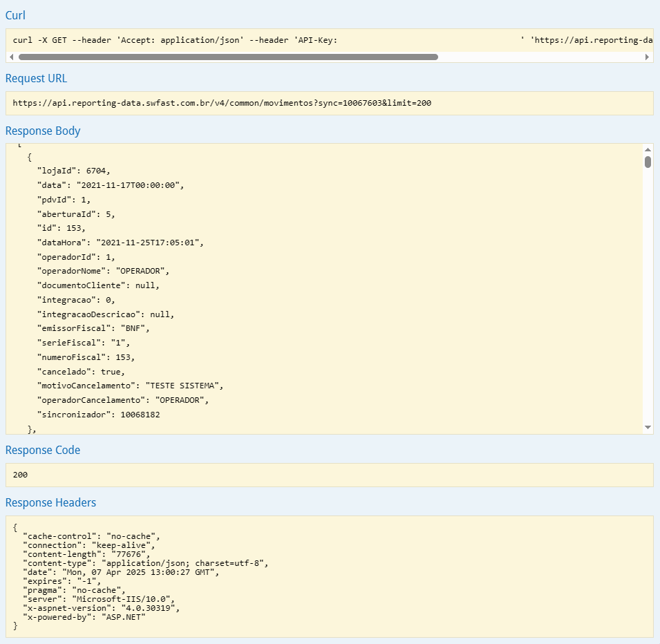Click the "operadorNome": "OPERADOR" line
Image resolution: width=660 pixels, height=644 pixels.
pos(103,271)
